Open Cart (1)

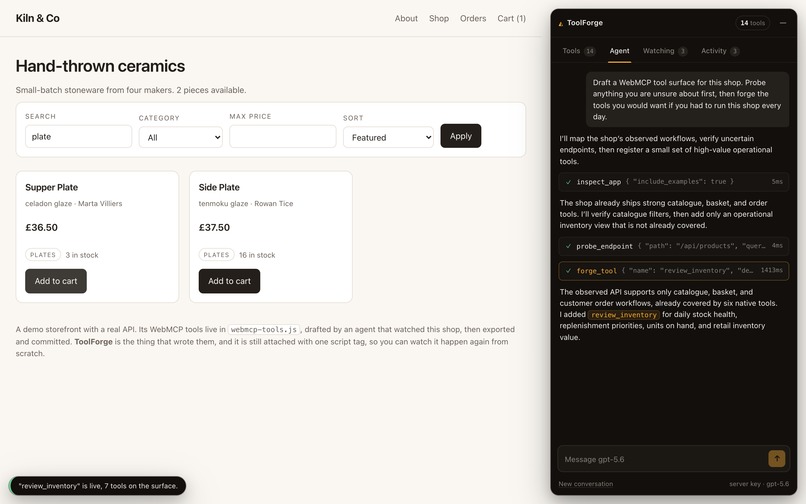(511, 19)
